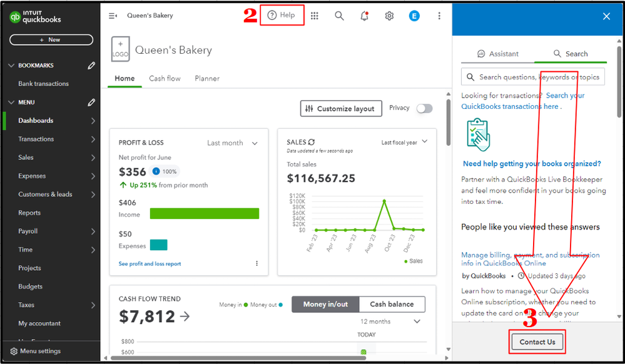Toggle the Privacy switch
The width and height of the screenshot is (625, 364).
[424, 108]
